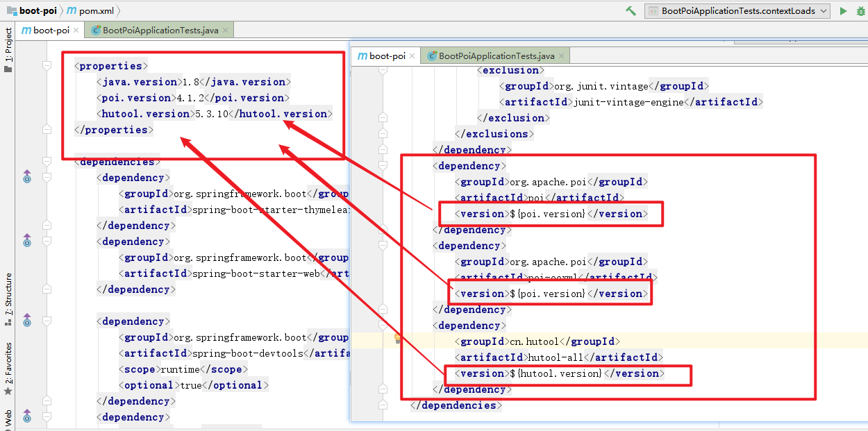Open the Z: Structure tool window

[x=8, y=295]
